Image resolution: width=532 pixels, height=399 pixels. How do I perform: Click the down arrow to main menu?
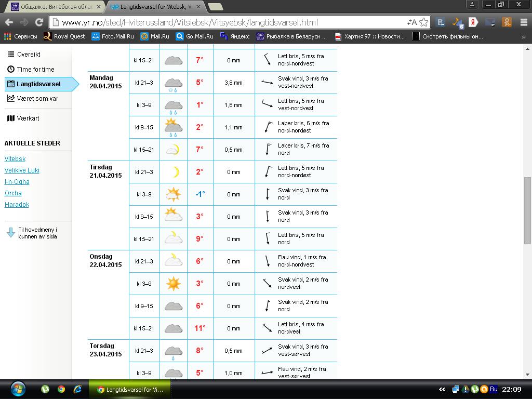click(x=10, y=233)
